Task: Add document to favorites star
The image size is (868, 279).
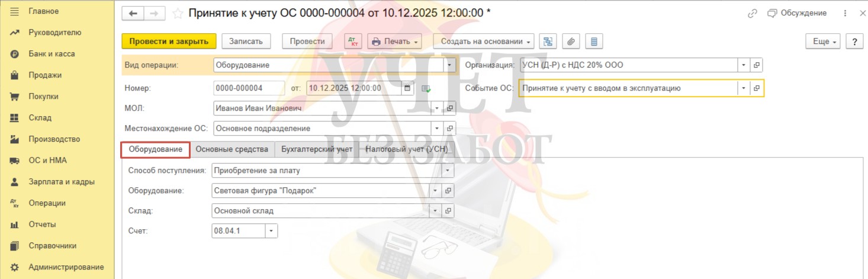Action: pos(178,13)
